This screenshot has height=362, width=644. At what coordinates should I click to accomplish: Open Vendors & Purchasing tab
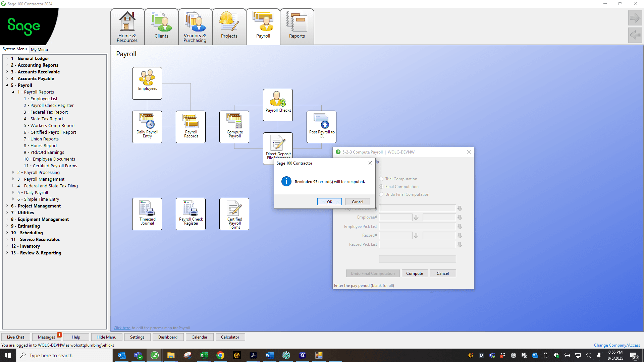tap(195, 27)
